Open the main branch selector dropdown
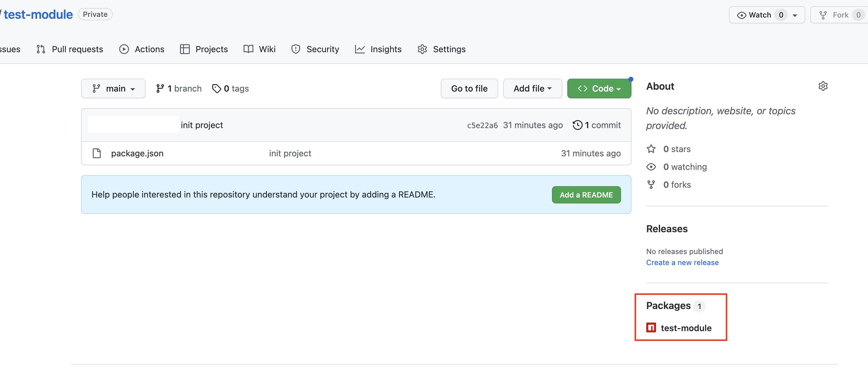 [x=113, y=89]
